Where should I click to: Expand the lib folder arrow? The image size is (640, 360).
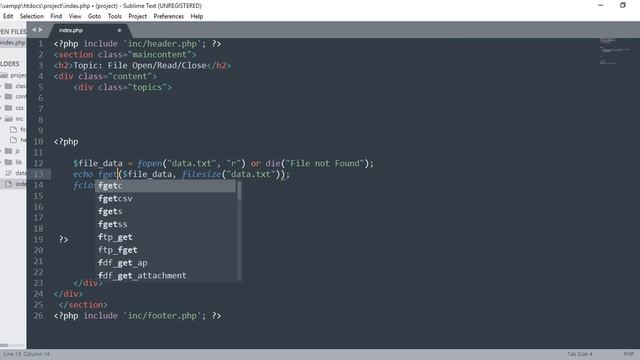1,162
